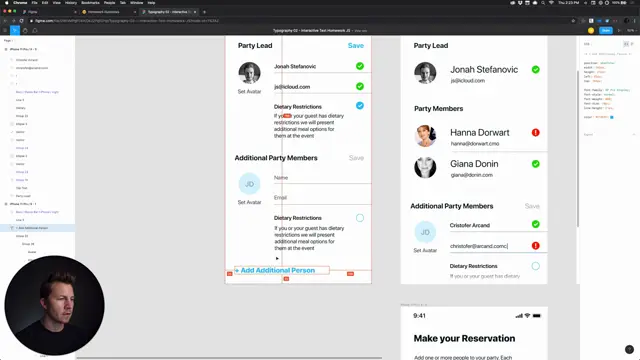
Task: Open the Chrome menu in macOS menu bar
Action: [20, 2]
